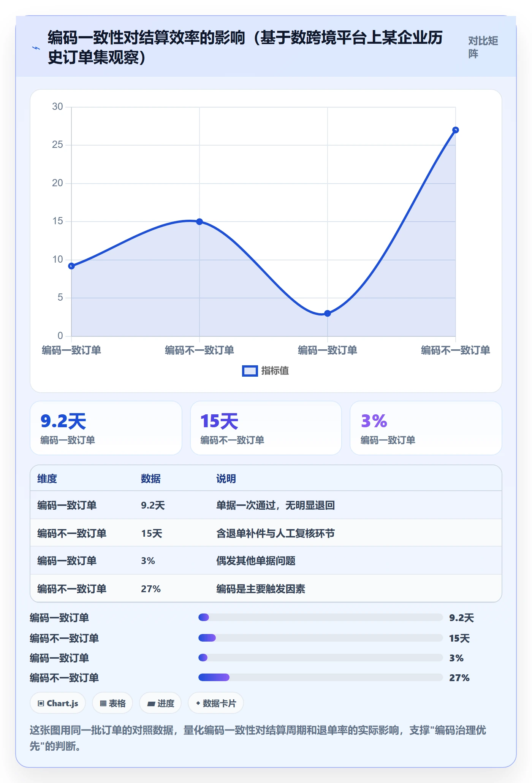Open the 3% data card

pos(426,428)
